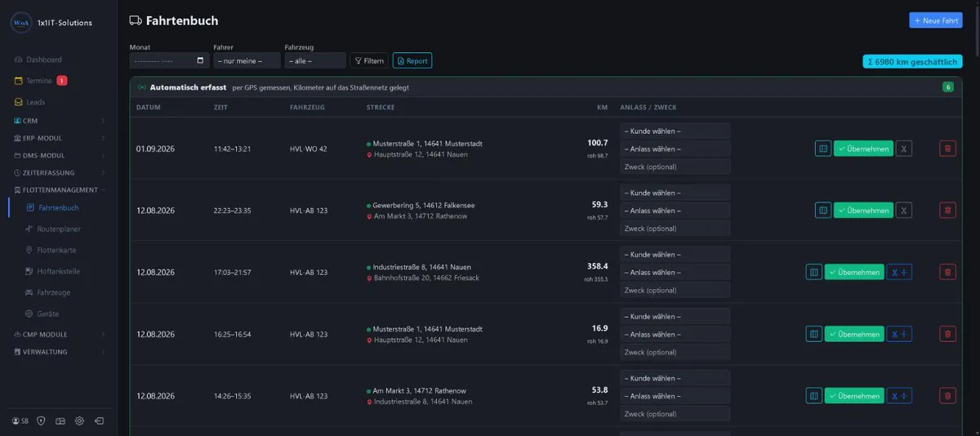
Task: Split the 22:23–23:35 trip with scissors icon
Action: (x=903, y=210)
